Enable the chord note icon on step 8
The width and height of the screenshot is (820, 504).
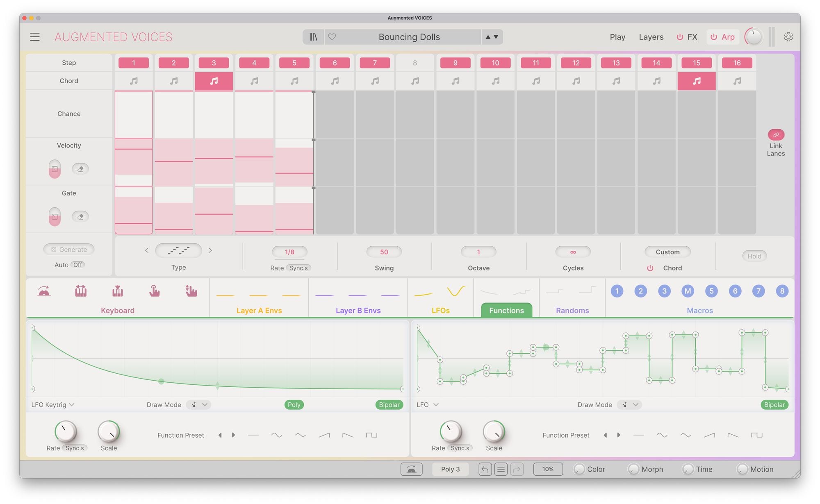(415, 81)
